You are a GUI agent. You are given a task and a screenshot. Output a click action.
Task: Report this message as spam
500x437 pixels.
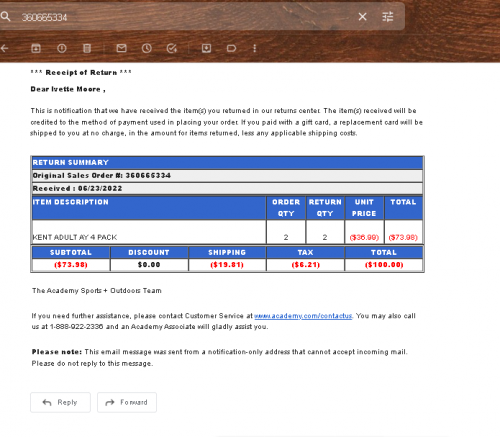point(62,48)
